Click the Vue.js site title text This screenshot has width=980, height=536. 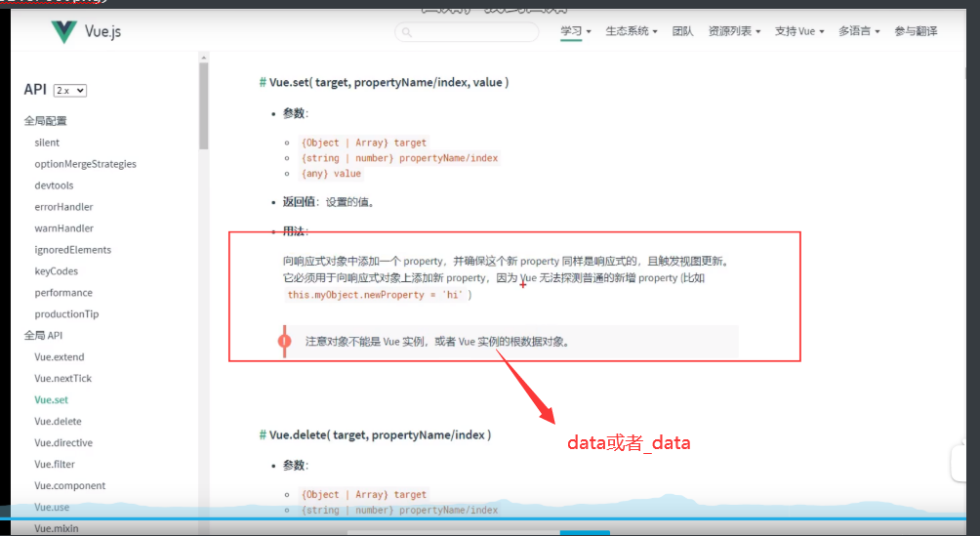click(x=103, y=31)
